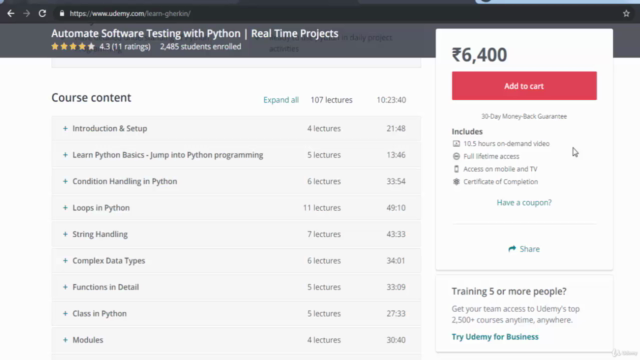This screenshot has width=640, height=360.
Task: Click 49:10 duration in Loops row
Action: coord(396,208)
